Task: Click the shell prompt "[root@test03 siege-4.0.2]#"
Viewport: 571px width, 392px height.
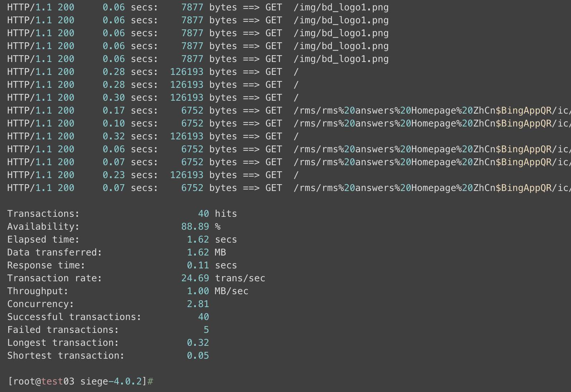Action: pos(80,381)
